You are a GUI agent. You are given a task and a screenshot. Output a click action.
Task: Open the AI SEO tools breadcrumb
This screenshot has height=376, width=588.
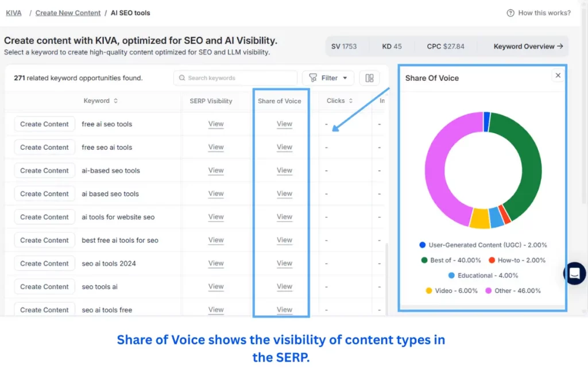coord(130,13)
